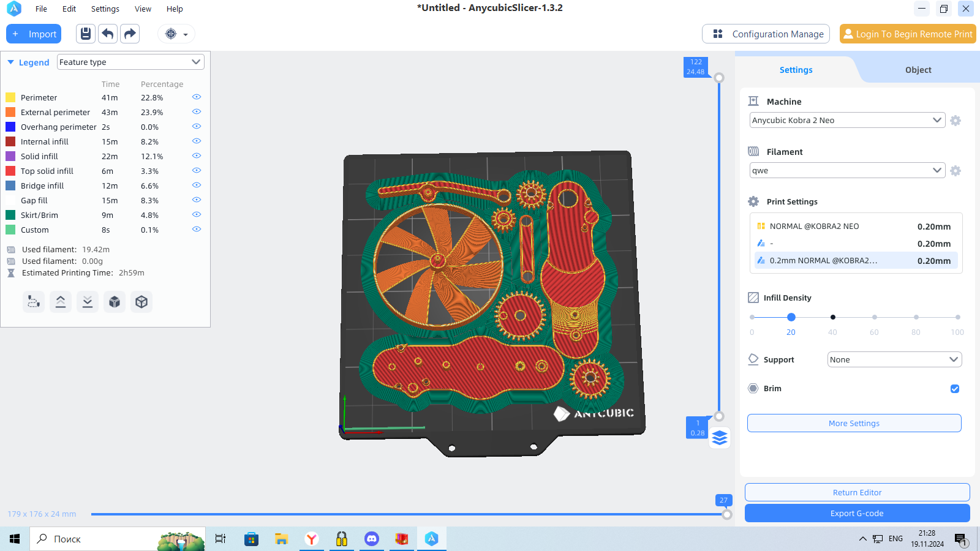Click More Settings button
This screenshot has height=551, width=980.
click(x=854, y=423)
